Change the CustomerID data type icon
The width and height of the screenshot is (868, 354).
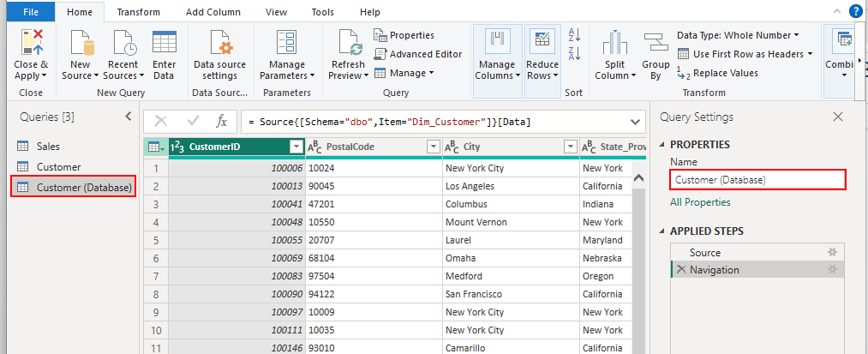click(177, 147)
